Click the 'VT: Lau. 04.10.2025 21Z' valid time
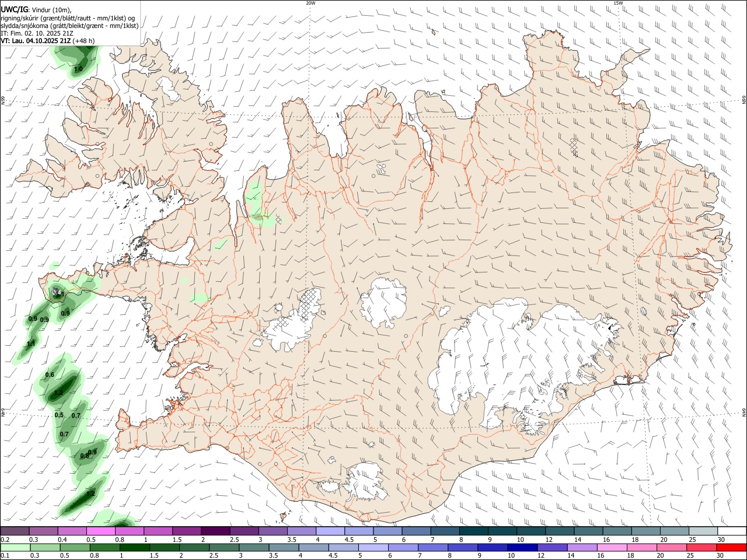This screenshot has width=747, height=560. coord(36,41)
